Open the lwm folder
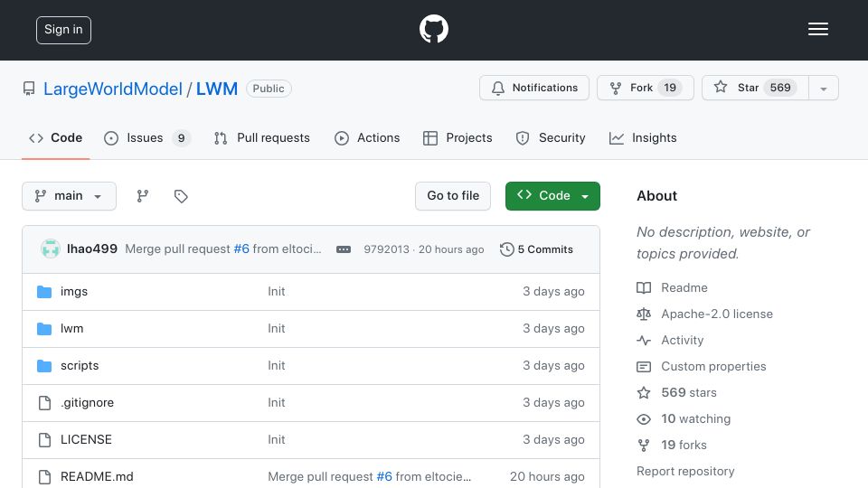The height and width of the screenshot is (488, 868). point(72,329)
